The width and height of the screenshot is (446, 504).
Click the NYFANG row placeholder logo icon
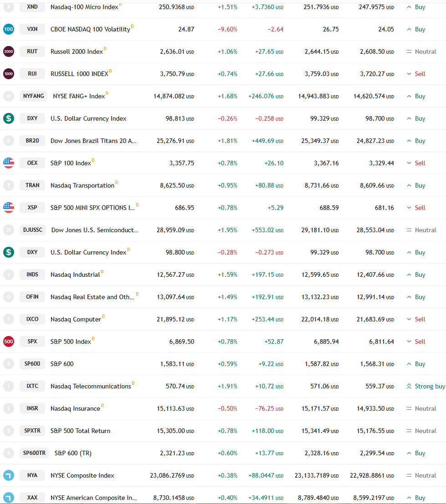point(9,96)
